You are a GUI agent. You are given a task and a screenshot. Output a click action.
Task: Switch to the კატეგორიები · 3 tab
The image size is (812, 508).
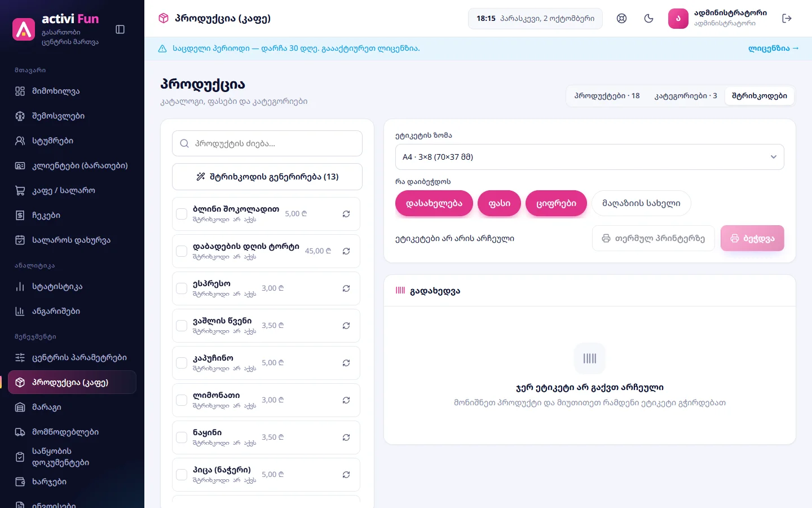686,96
